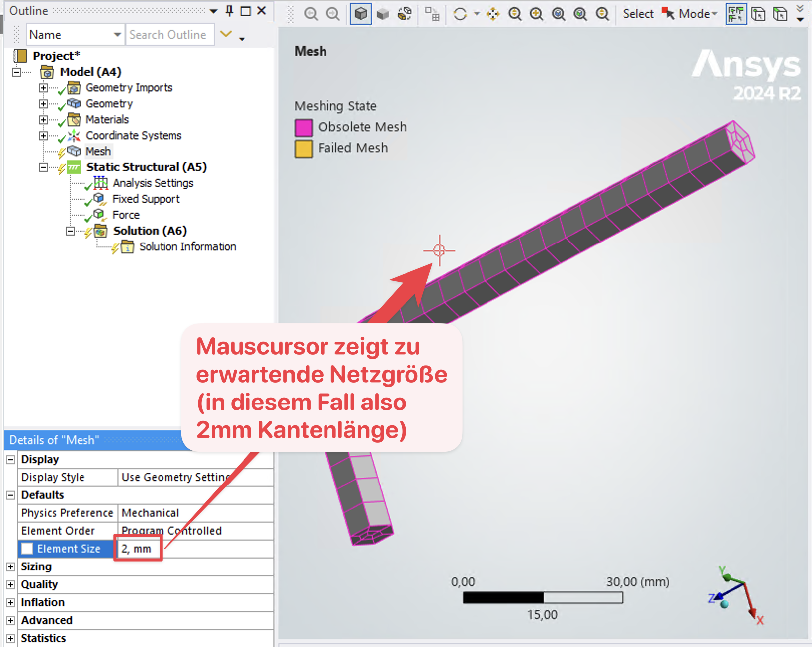This screenshot has width=812, height=647.
Task: Click the magenta Obsolete Mesh color swatch
Action: (x=304, y=127)
